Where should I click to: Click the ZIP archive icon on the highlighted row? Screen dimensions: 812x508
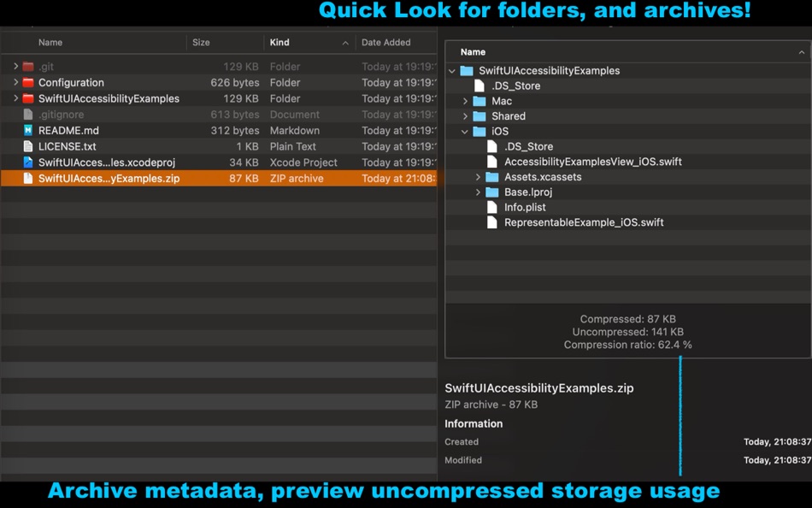tap(30, 178)
